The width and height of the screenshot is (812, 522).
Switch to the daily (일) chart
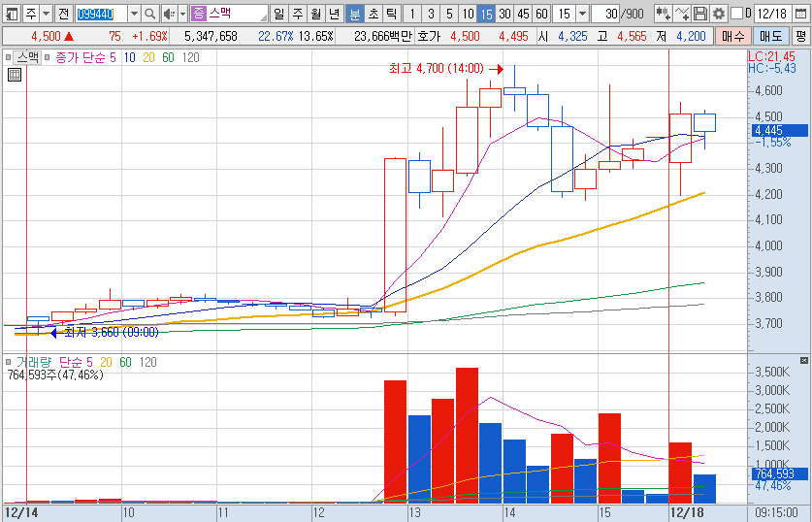coord(279,14)
